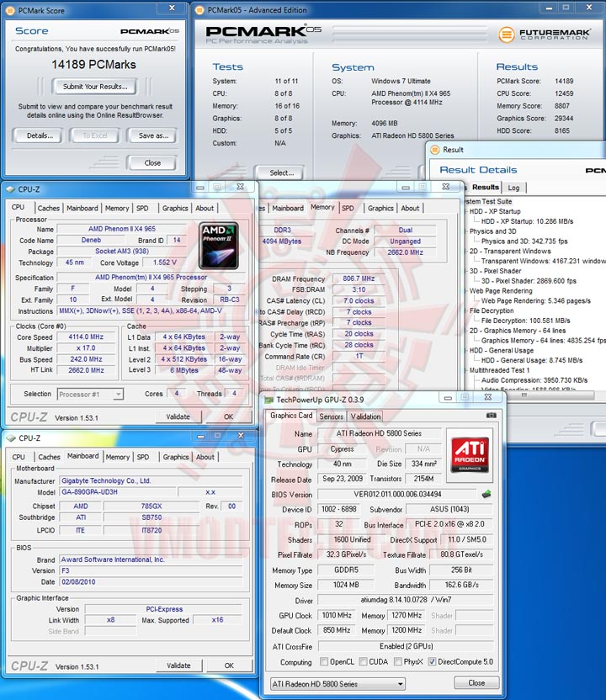The height and width of the screenshot is (700, 606).
Task: Click OK in the lower CPU-Z window
Action: tap(229, 666)
